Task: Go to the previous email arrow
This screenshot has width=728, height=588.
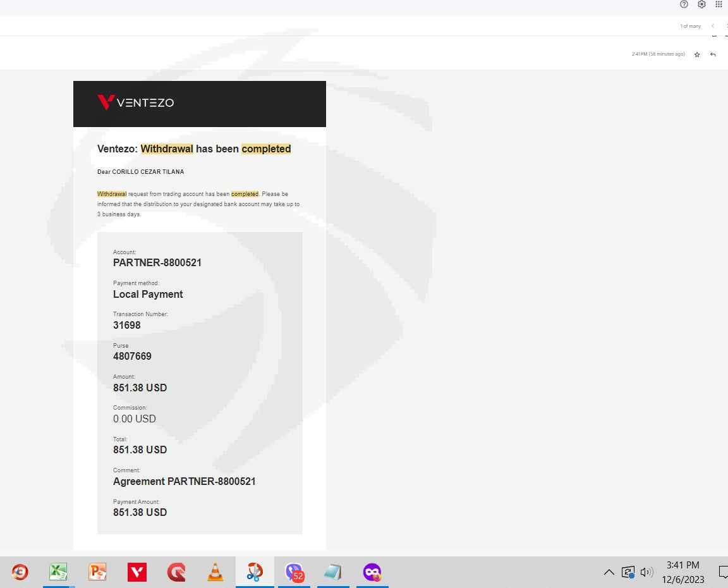Action: [x=713, y=26]
